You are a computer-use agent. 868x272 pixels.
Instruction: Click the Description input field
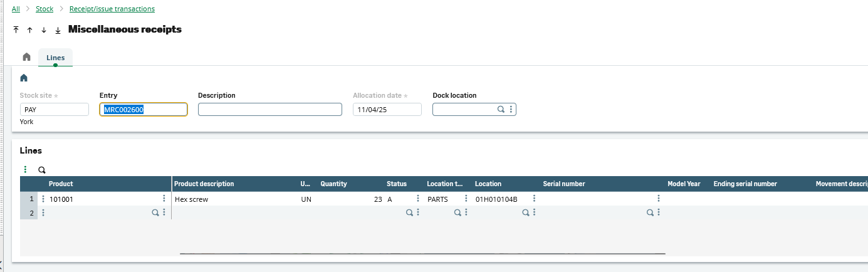click(x=269, y=110)
